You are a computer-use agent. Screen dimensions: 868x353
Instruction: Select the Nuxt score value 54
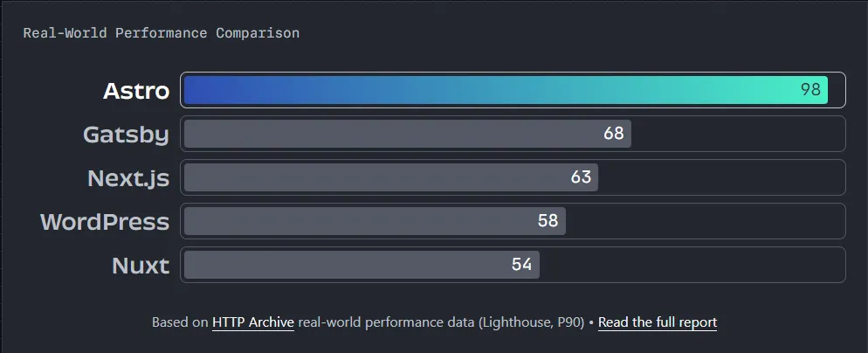click(x=521, y=265)
